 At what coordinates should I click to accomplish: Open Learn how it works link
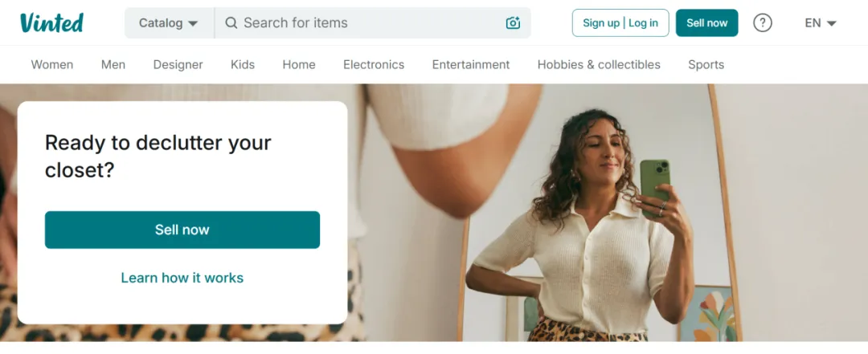[x=182, y=278]
